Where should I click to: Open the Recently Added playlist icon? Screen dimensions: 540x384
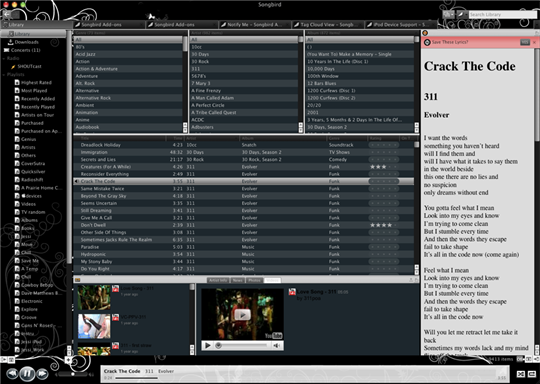17,98
